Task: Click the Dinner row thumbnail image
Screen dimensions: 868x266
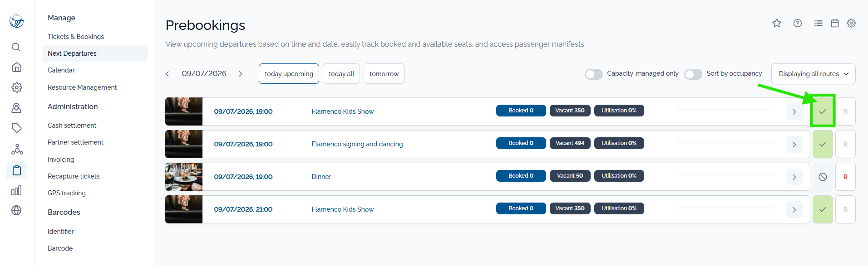Action: click(x=184, y=177)
